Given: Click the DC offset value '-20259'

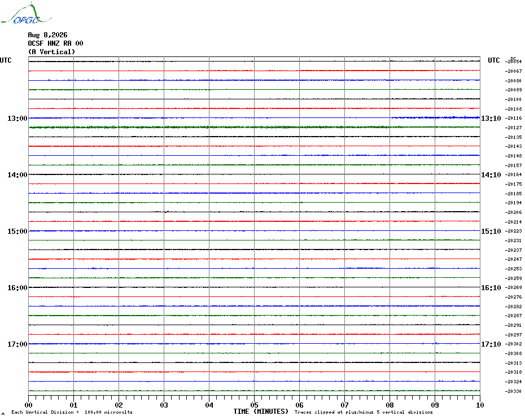Looking at the screenshot, I should pyautogui.click(x=513, y=278).
